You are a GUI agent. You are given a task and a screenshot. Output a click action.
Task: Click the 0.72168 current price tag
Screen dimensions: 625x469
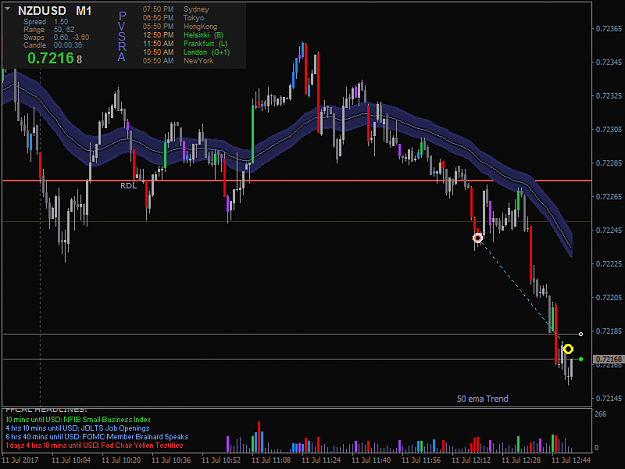(608, 359)
